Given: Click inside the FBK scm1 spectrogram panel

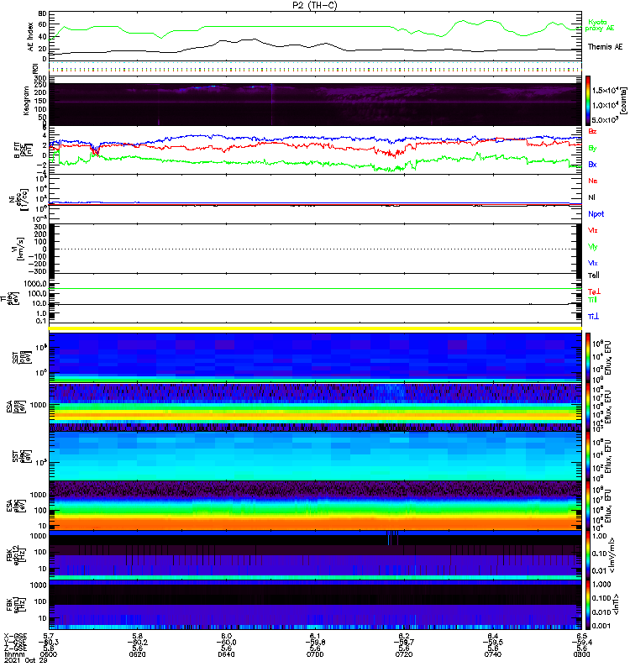Looking at the screenshot, I should [315, 604].
